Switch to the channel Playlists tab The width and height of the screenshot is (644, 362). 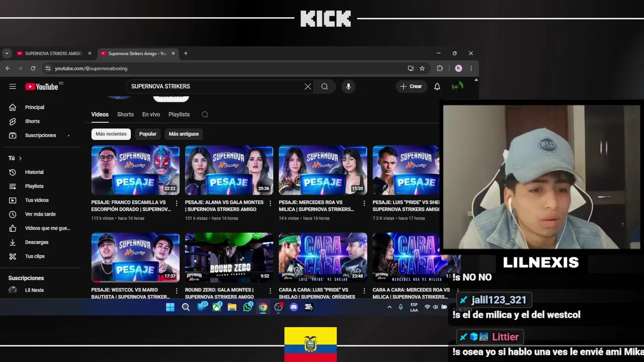pos(179,115)
